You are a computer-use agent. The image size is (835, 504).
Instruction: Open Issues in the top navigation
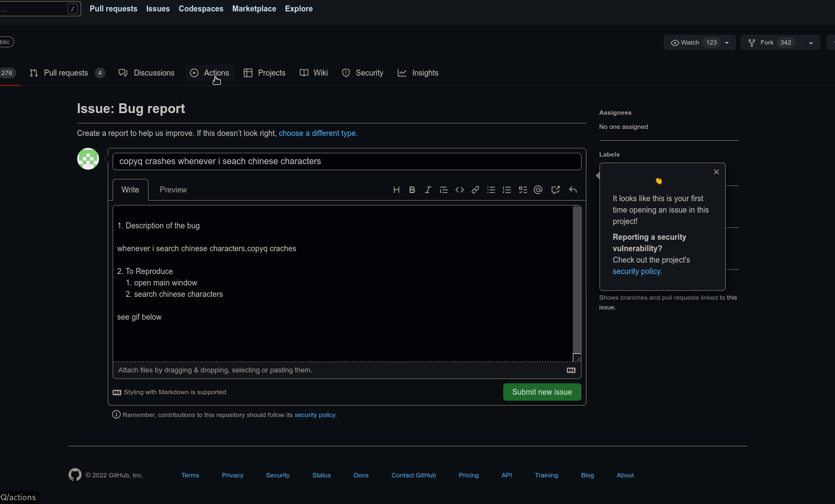158,9
